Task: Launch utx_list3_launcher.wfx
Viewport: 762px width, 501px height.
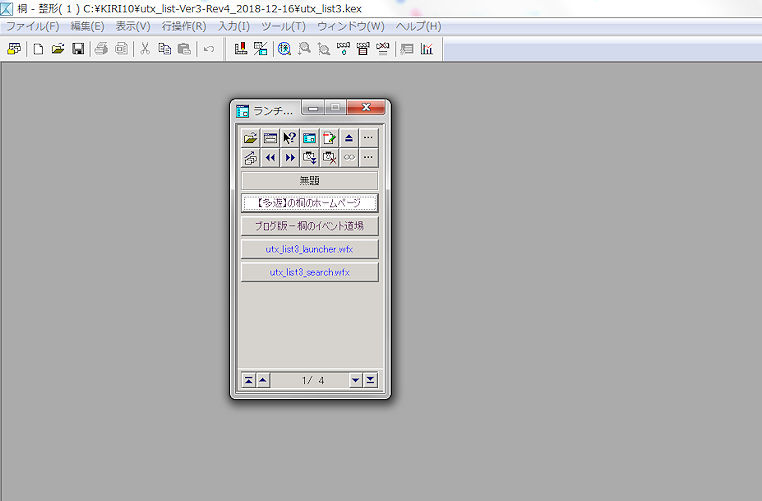Action: pos(310,249)
